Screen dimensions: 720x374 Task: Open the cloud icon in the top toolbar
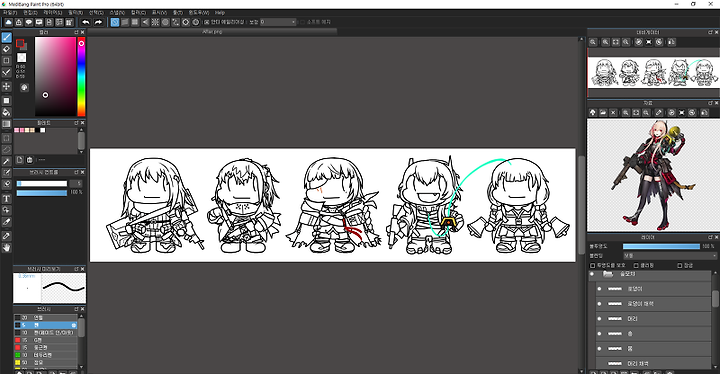tap(8, 22)
